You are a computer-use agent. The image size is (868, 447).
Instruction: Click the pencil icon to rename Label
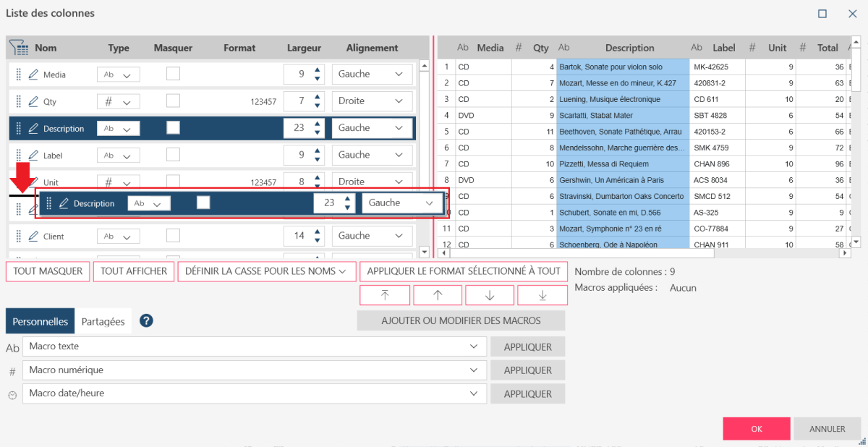(x=33, y=156)
